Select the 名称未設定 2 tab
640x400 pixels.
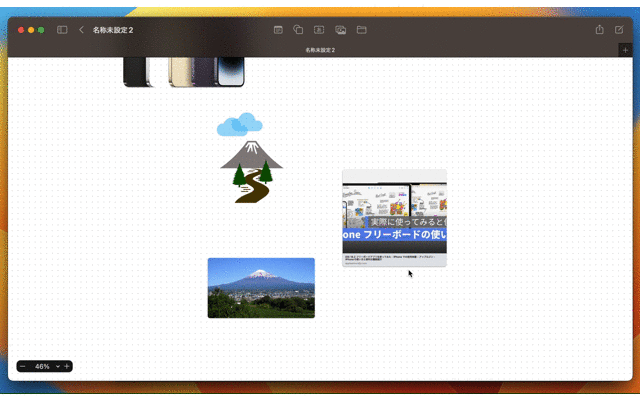pyautogui.click(x=320, y=50)
